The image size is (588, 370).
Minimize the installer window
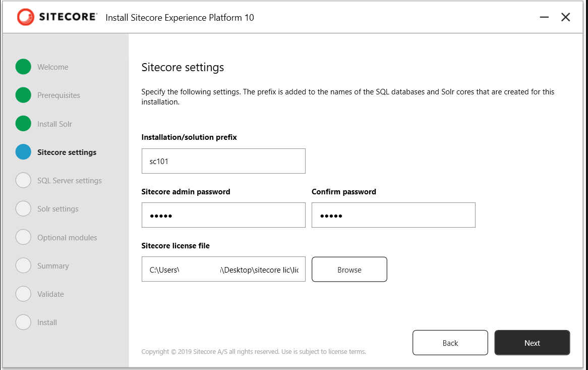tap(544, 17)
